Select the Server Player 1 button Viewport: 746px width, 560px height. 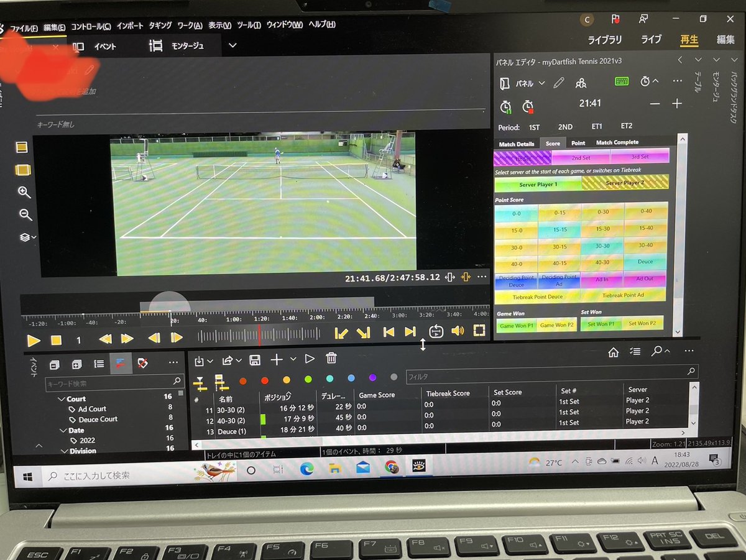538,184
